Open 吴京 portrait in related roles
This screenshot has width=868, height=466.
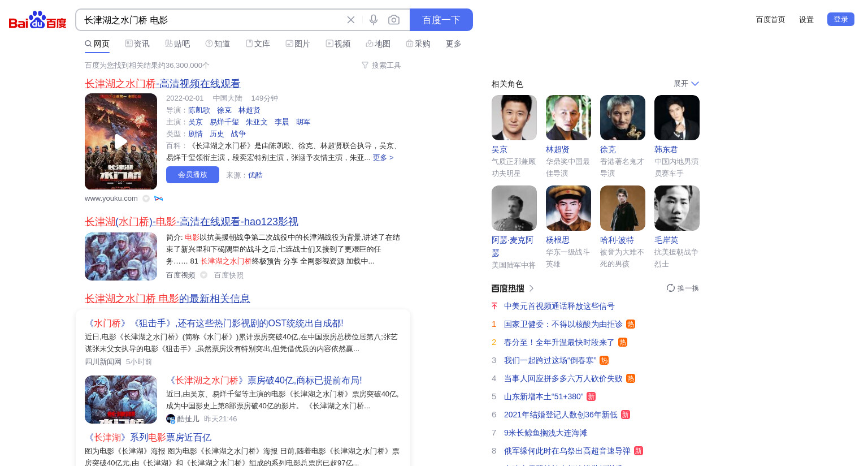pyautogui.click(x=514, y=118)
